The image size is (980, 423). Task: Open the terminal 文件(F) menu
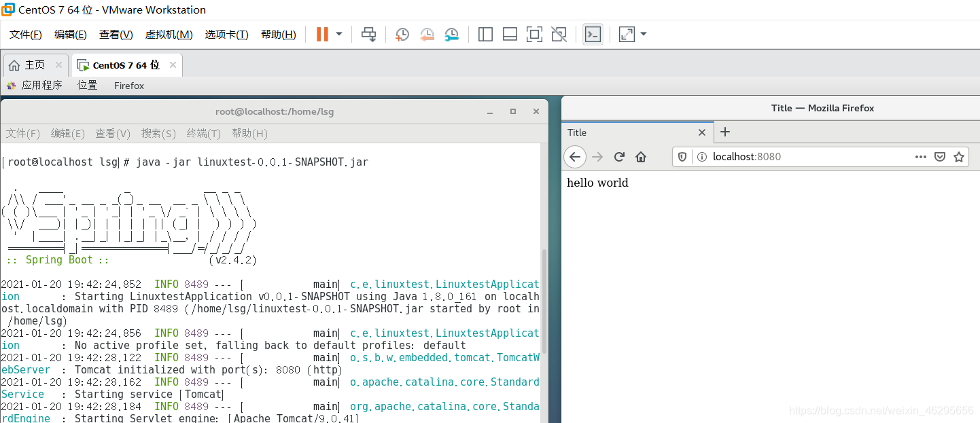23,134
